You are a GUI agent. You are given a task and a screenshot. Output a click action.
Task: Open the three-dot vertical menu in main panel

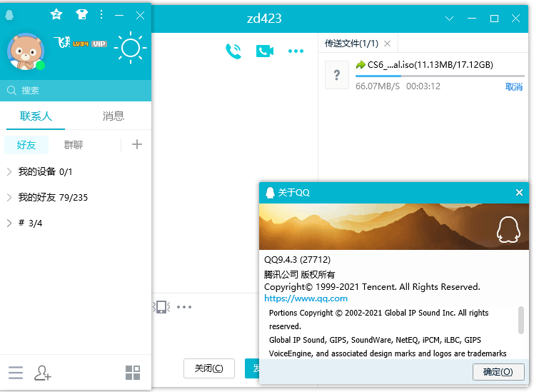tap(101, 14)
